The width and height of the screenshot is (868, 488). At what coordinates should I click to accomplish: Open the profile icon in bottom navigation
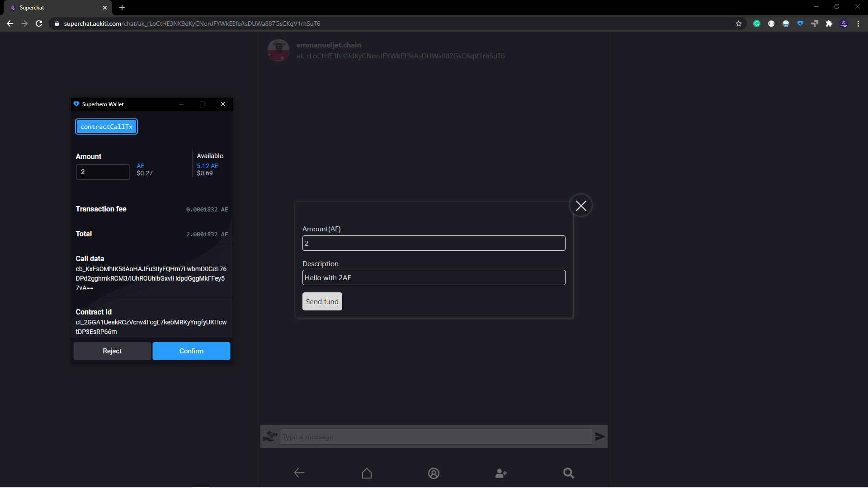coord(434,473)
